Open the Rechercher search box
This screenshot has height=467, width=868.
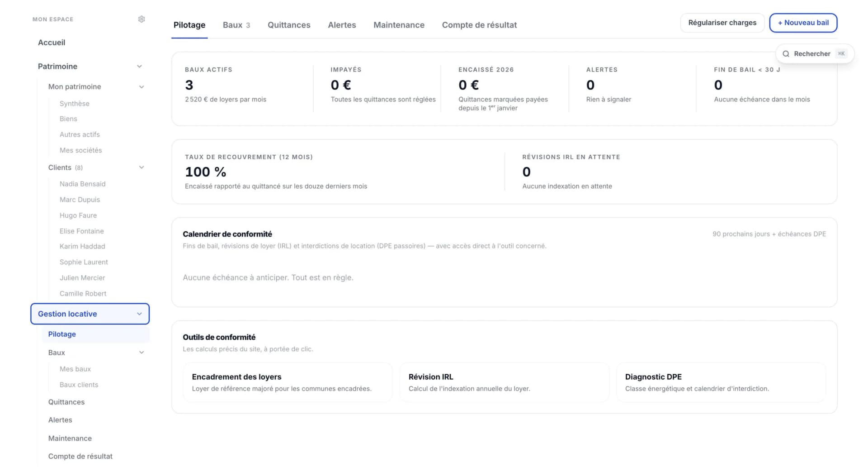(x=815, y=54)
